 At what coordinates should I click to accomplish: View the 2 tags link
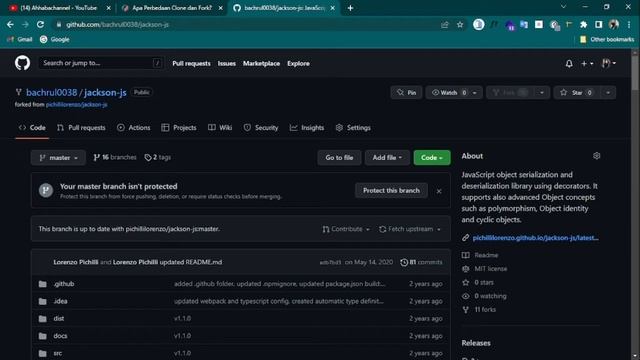(158, 157)
